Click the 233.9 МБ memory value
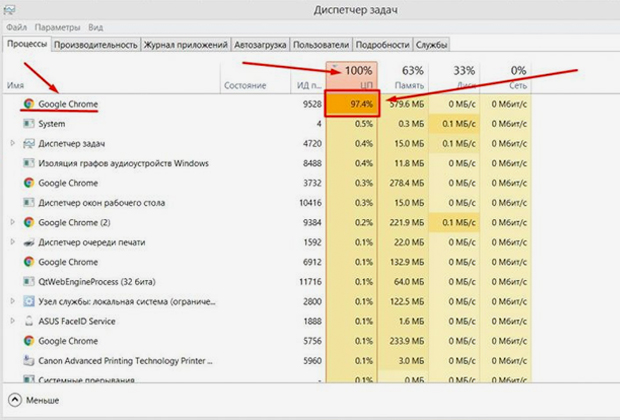Viewport: 620px width, 420px height. [x=406, y=341]
